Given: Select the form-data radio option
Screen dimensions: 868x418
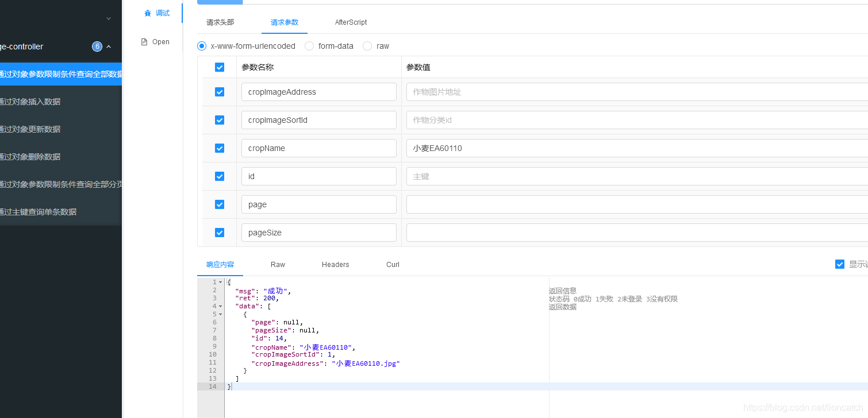Looking at the screenshot, I should point(309,46).
